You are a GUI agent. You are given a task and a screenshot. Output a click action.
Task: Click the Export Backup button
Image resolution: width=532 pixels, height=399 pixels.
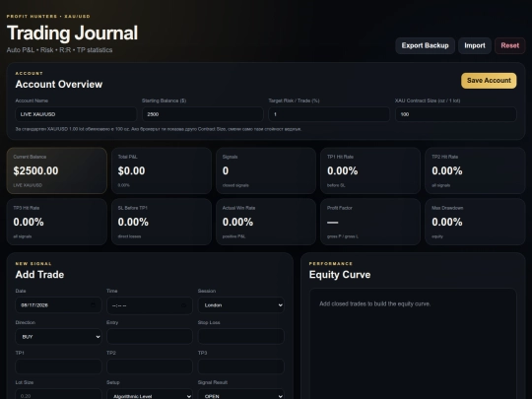[425, 45]
